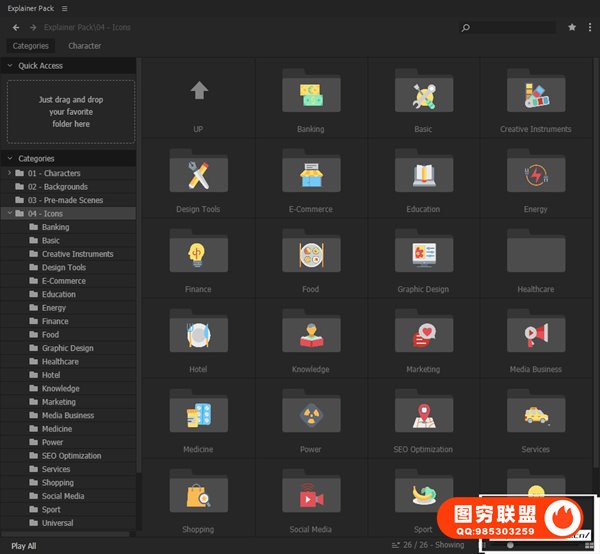Image resolution: width=600 pixels, height=554 pixels.
Task: Open the SEO Optimization folder icon
Action: [x=423, y=416]
